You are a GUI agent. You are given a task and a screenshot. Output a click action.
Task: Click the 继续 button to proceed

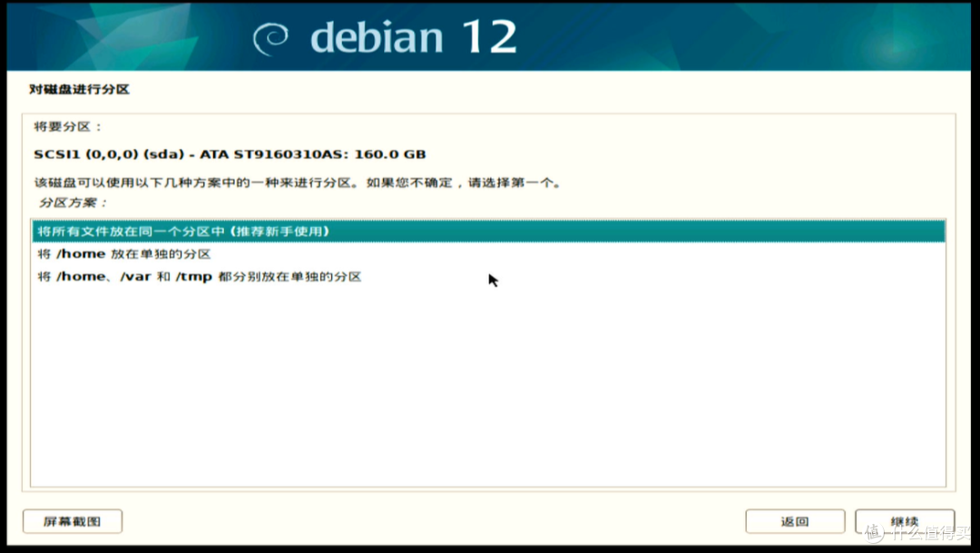pos(904,520)
